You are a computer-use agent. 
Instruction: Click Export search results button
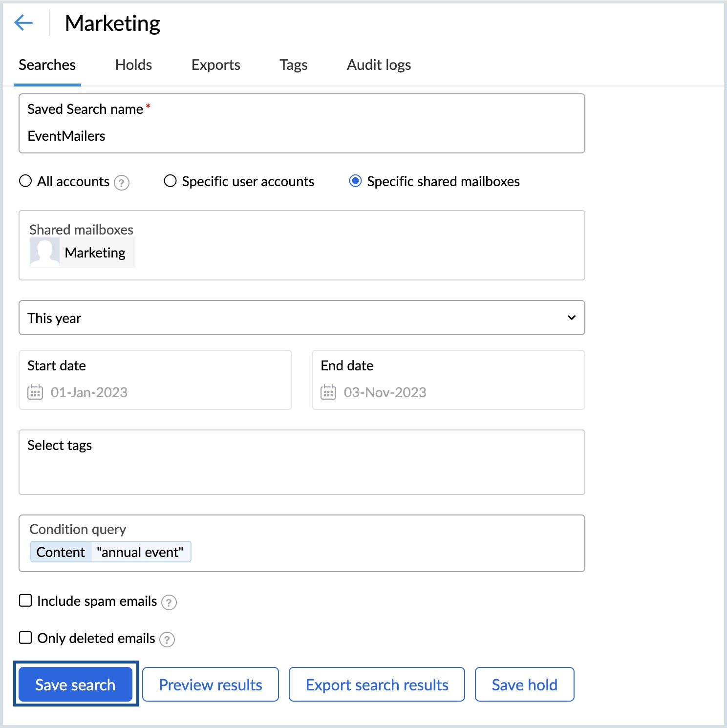[x=377, y=685]
